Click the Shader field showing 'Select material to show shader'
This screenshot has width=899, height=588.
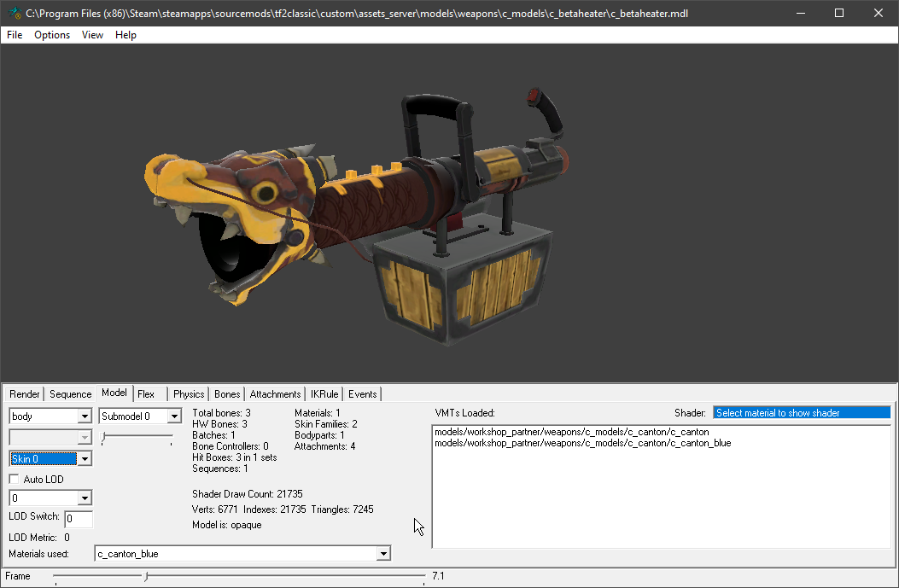pyautogui.click(x=802, y=413)
